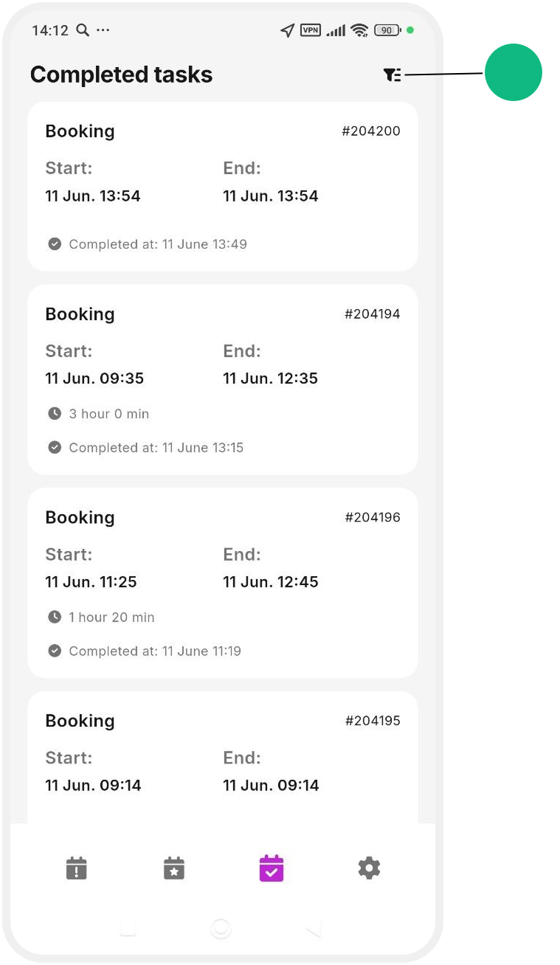Open booking card #204194

point(223,379)
